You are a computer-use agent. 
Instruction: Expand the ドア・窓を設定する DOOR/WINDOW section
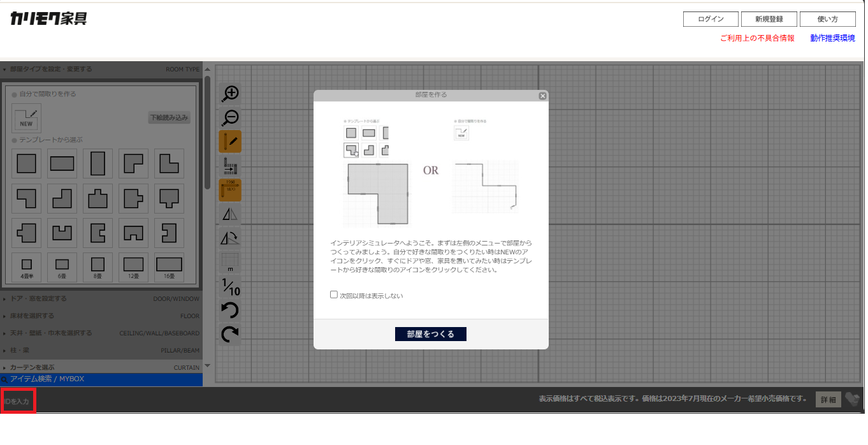[x=101, y=298]
